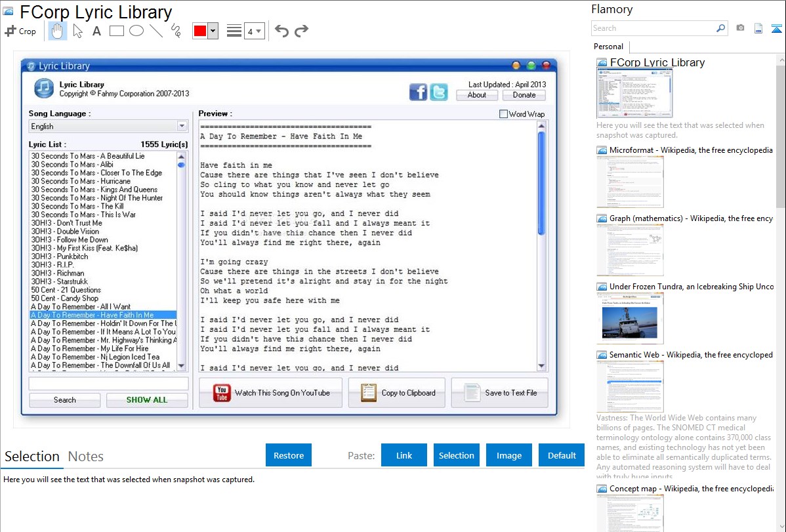The image size is (786, 532).
Task: Open the FCorp Lyric Library snapshot thumbnail
Action: tap(634, 93)
